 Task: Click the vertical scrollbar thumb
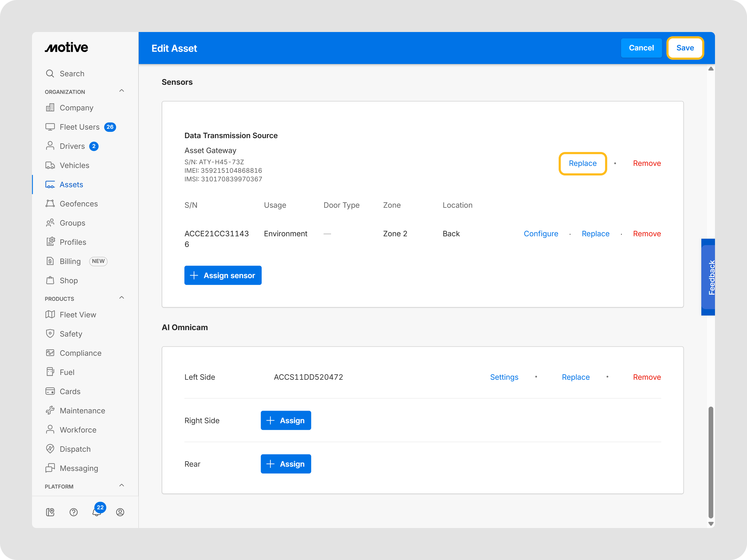tap(710, 462)
